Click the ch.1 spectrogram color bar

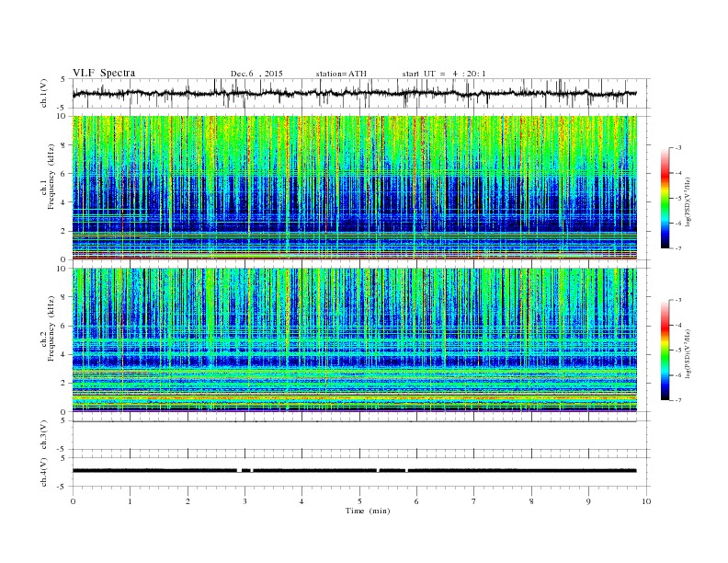pyautogui.click(x=665, y=198)
